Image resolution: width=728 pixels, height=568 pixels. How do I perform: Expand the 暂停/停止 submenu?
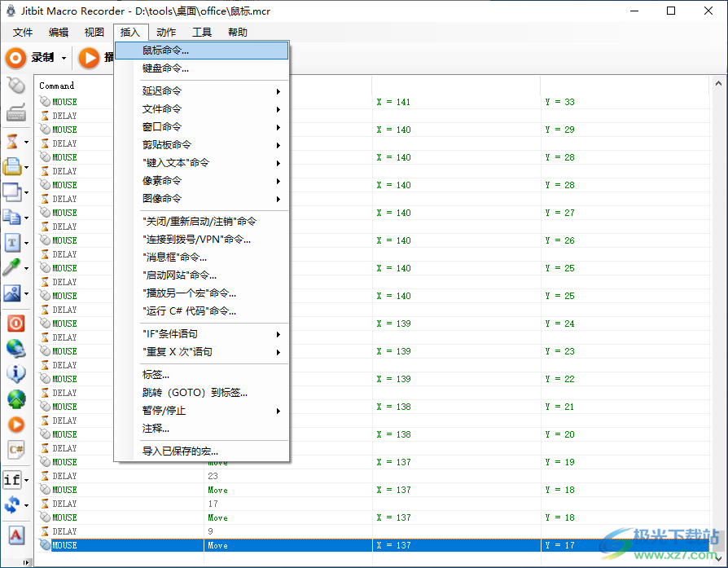point(201,411)
